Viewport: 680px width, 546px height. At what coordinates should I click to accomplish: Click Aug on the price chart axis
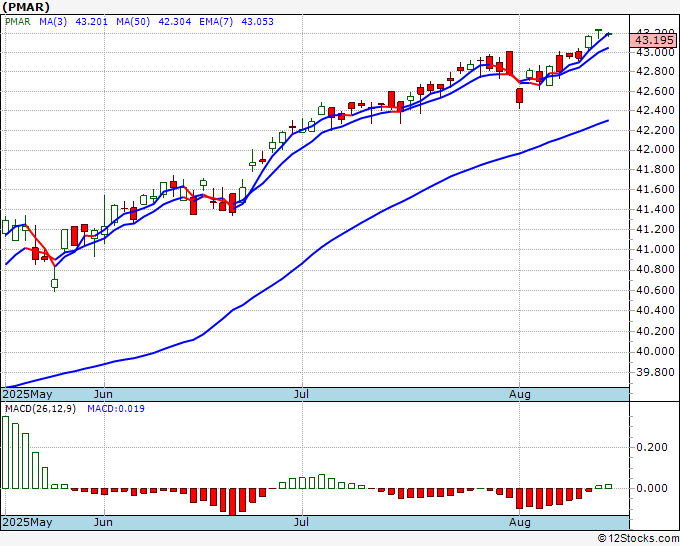click(520, 394)
